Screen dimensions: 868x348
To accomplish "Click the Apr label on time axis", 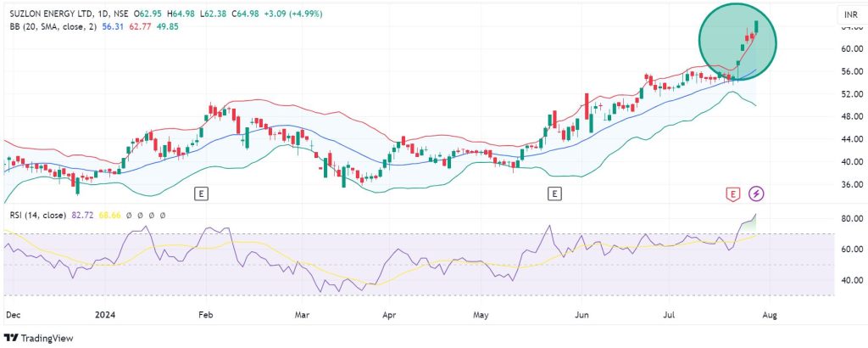I will (x=390, y=315).
